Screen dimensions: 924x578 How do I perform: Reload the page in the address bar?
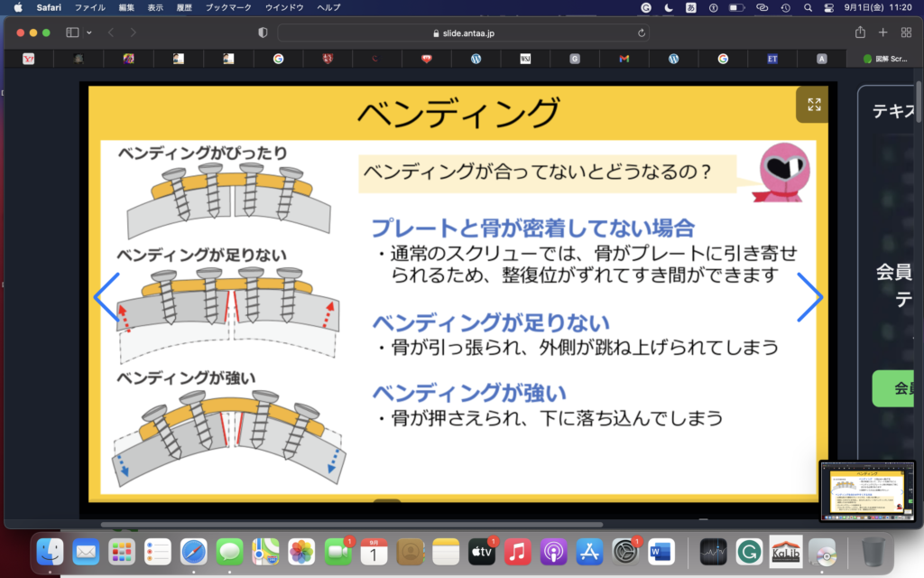pos(642,33)
